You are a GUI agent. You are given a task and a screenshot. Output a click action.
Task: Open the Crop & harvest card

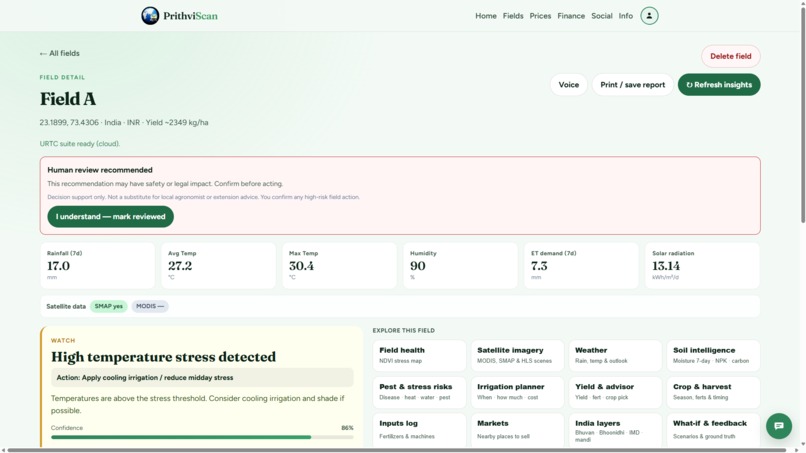coord(713,392)
